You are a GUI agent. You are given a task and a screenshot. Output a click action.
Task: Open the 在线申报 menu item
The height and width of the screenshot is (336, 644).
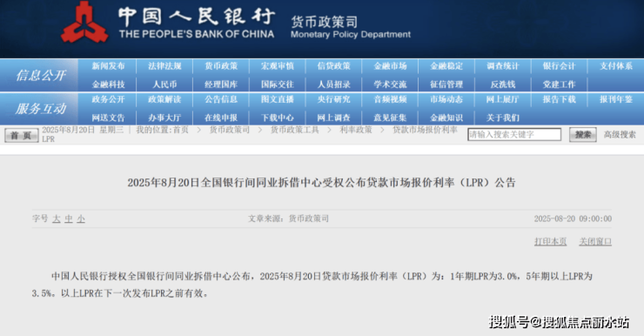point(221,118)
